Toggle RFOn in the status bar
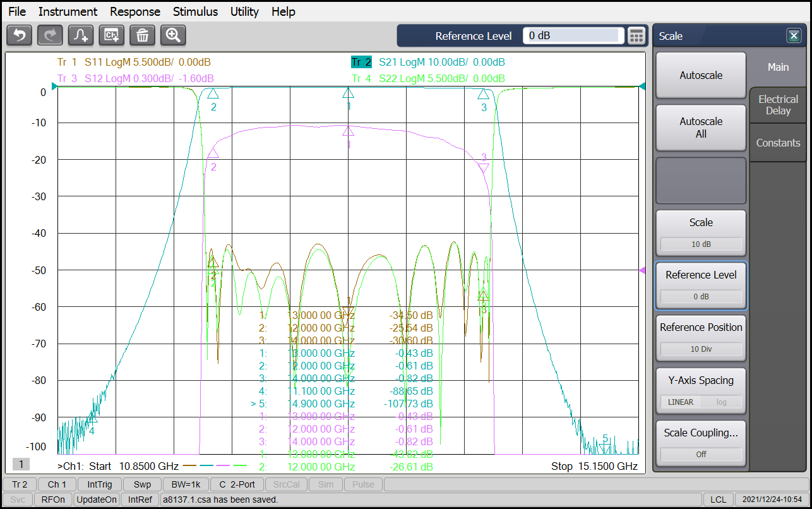 pos(52,500)
